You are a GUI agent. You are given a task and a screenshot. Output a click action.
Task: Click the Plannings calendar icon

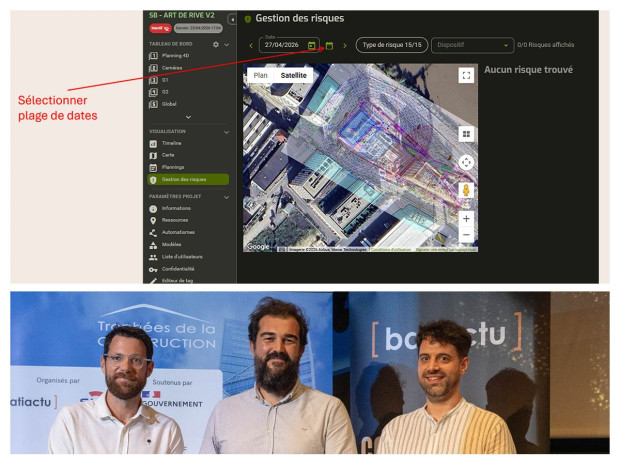[x=153, y=168]
